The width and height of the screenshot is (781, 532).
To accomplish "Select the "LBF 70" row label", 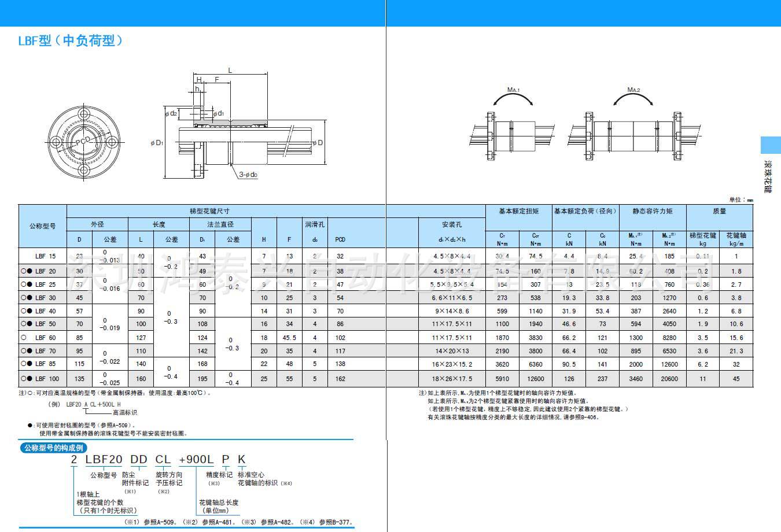I will pyautogui.click(x=46, y=351).
